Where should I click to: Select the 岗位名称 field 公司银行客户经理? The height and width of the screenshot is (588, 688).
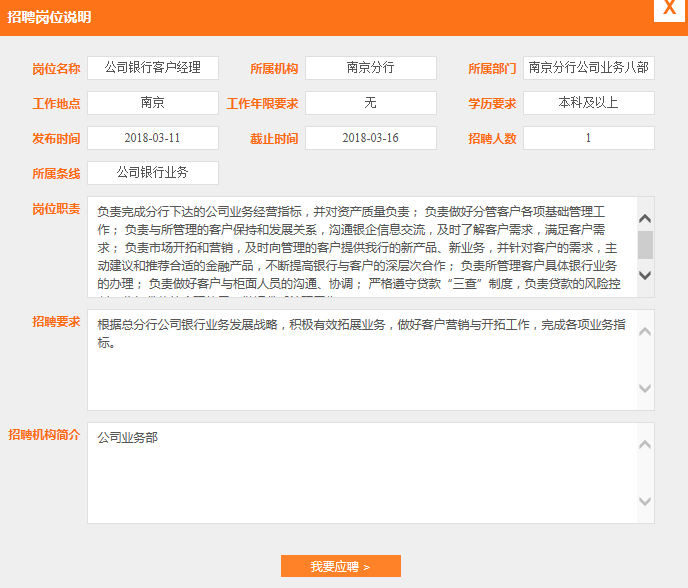point(152,68)
